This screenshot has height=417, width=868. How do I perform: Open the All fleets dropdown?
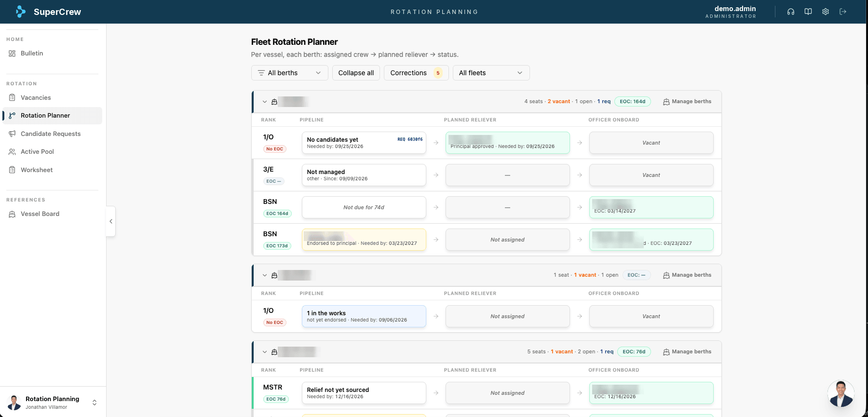tap(491, 73)
